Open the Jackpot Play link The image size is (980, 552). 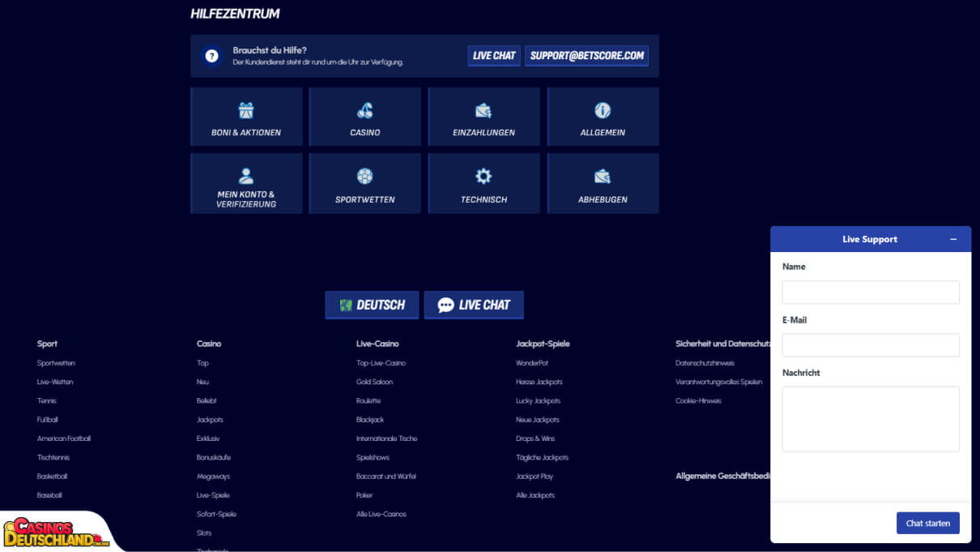535,477
